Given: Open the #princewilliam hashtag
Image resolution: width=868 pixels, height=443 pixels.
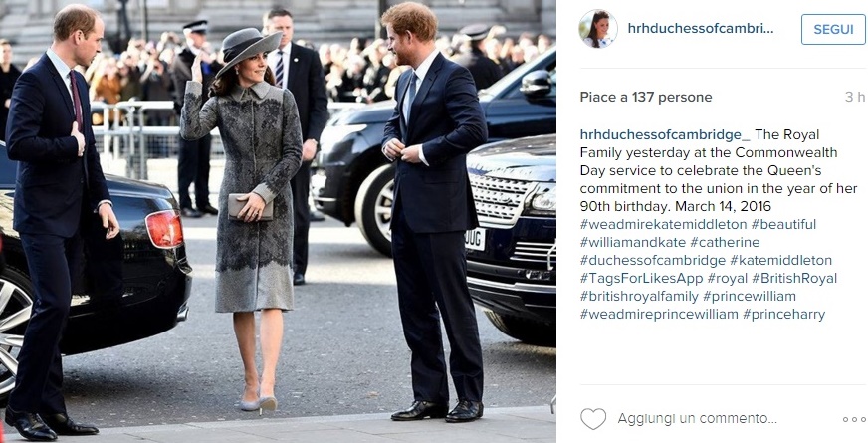Looking at the screenshot, I should pyautogui.click(x=750, y=297).
